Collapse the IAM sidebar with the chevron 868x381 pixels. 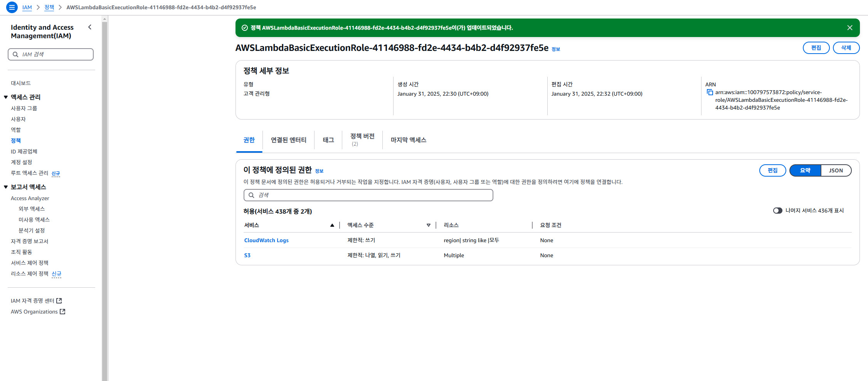click(90, 27)
